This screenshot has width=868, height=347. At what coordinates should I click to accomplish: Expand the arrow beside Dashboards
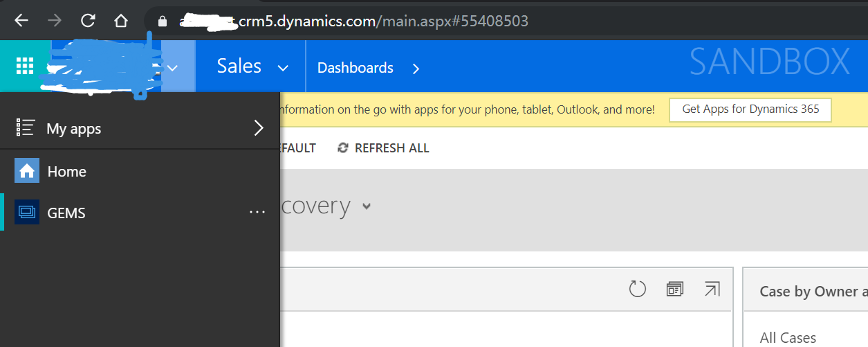pyautogui.click(x=416, y=68)
